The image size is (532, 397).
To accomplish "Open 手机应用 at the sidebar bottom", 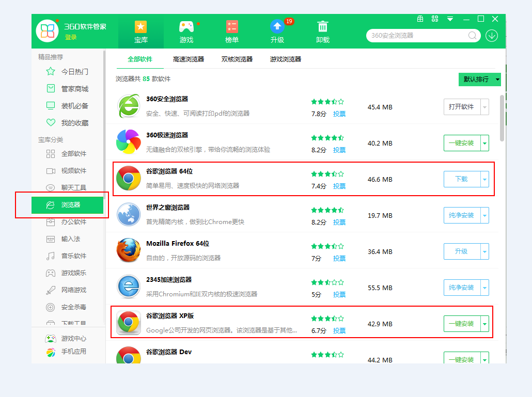I will click(x=66, y=352).
